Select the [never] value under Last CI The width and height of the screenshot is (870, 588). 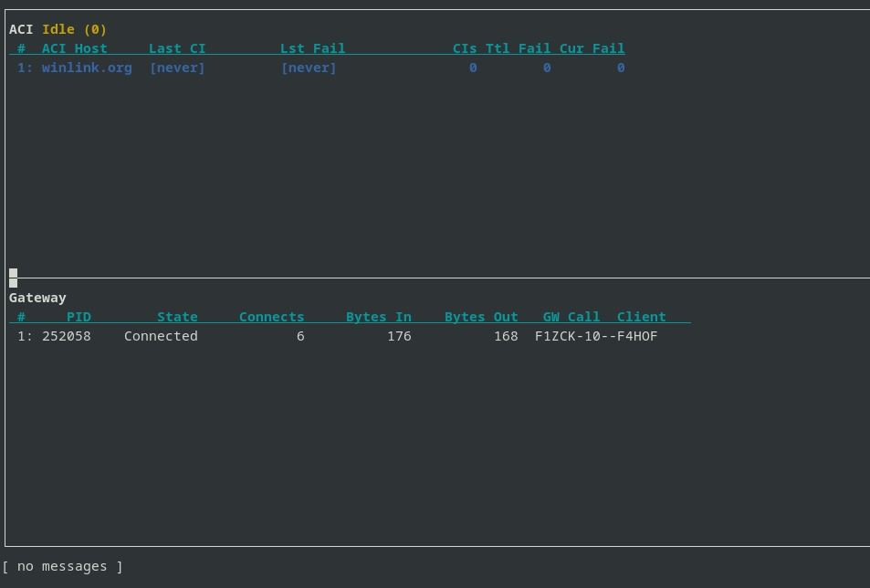click(177, 68)
